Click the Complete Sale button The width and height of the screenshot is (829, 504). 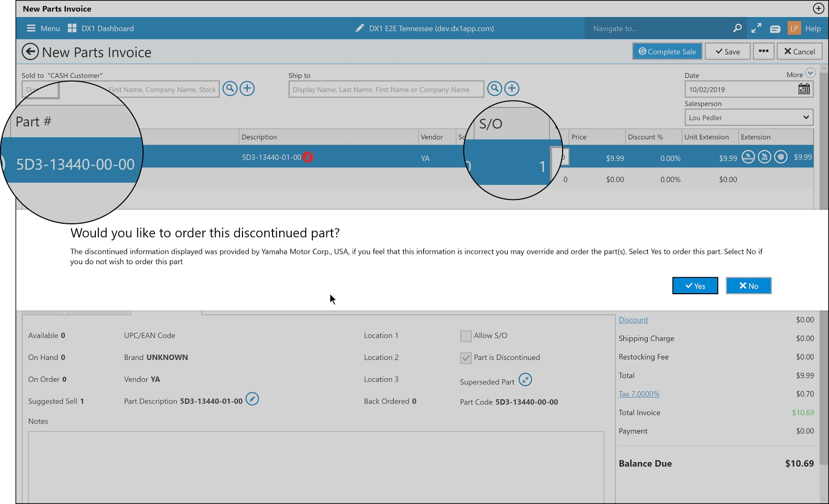667,51
